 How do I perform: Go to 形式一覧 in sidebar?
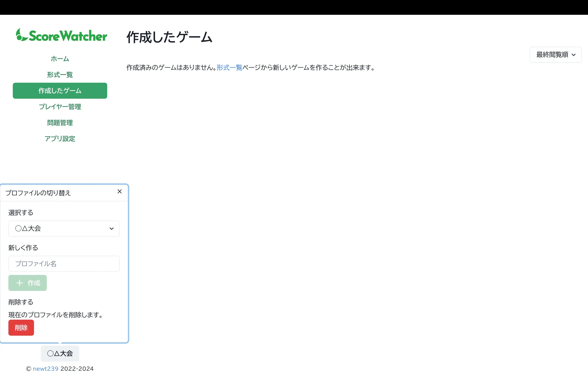(60, 75)
